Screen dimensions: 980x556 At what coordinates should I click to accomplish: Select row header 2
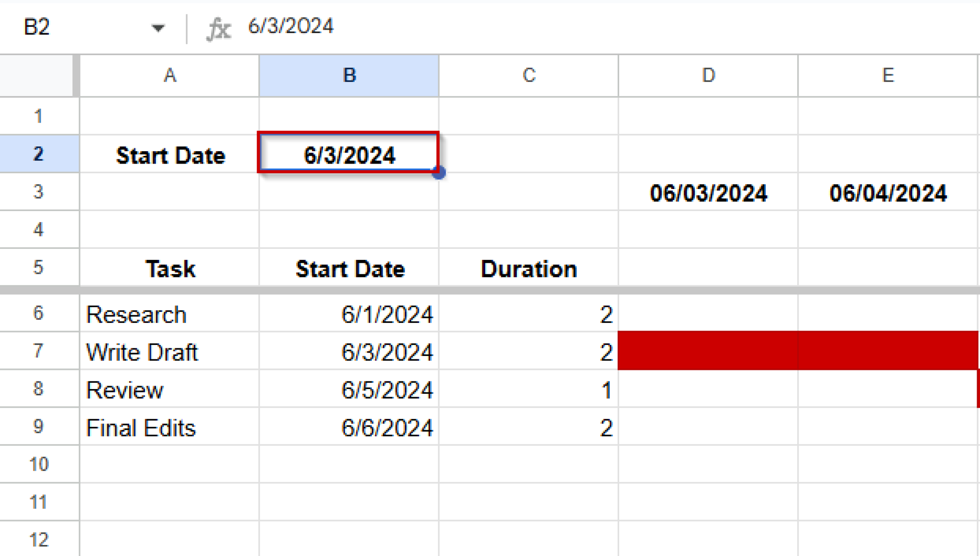(38, 153)
